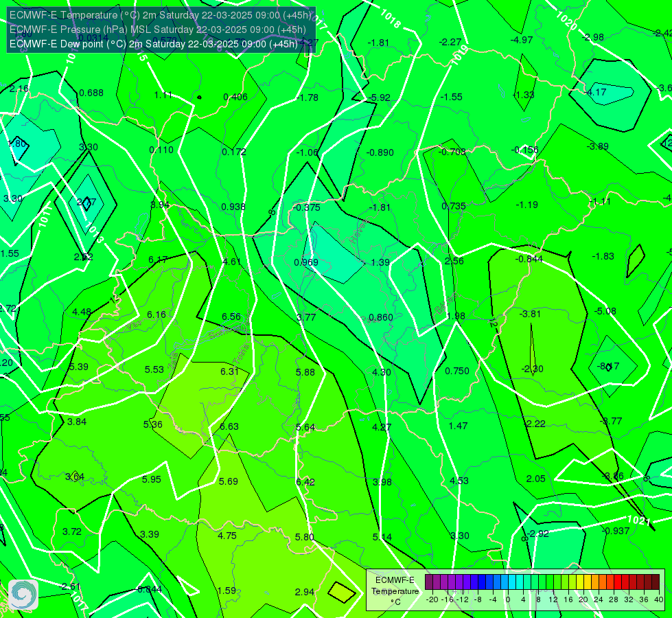Pick the dark maroon 40°C legend swatch
Image resolution: width=672 pixels, height=618 pixels.
click(x=656, y=582)
